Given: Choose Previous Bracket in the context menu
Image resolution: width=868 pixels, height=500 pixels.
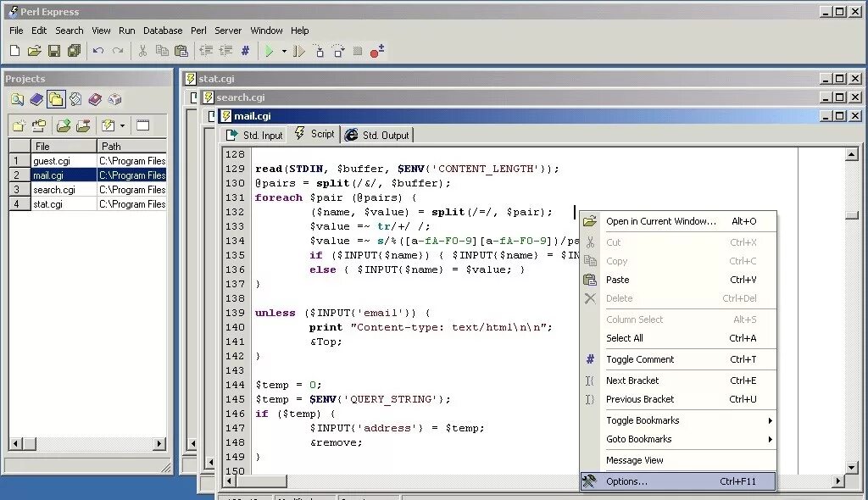Looking at the screenshot, I should (678, 399).
